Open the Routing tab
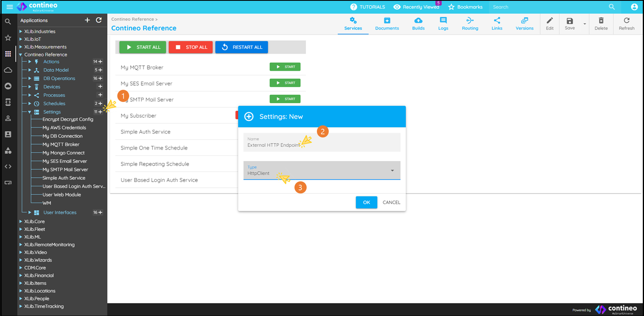The height and width of the screenshot is (316, 644). (470, 24)
